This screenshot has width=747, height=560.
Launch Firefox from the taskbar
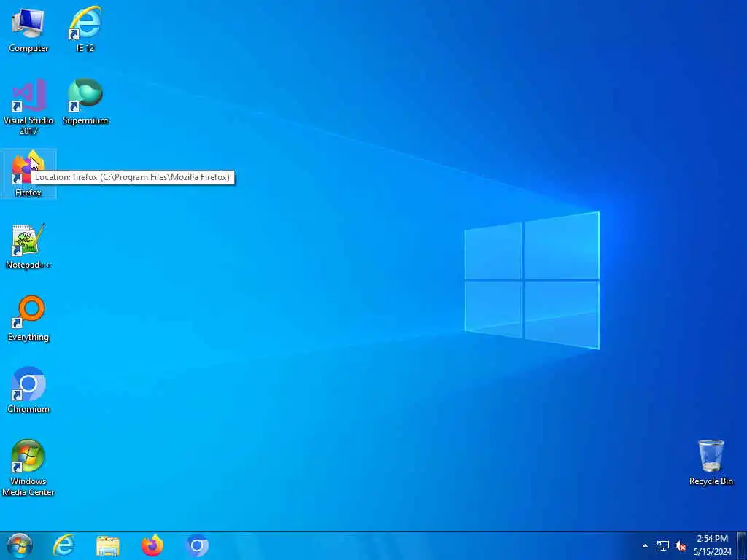click(152, 545)
